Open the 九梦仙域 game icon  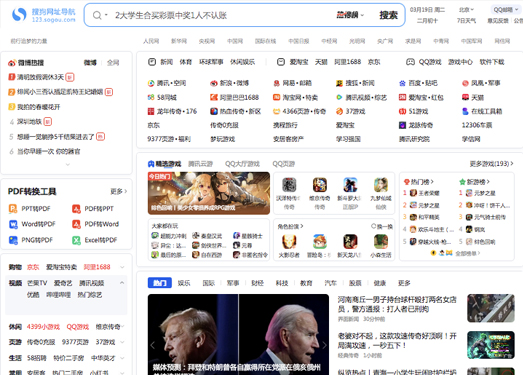381,185
